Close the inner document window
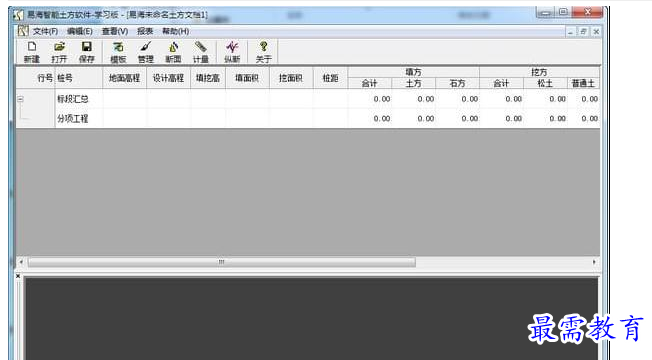 tap(596, 32)
